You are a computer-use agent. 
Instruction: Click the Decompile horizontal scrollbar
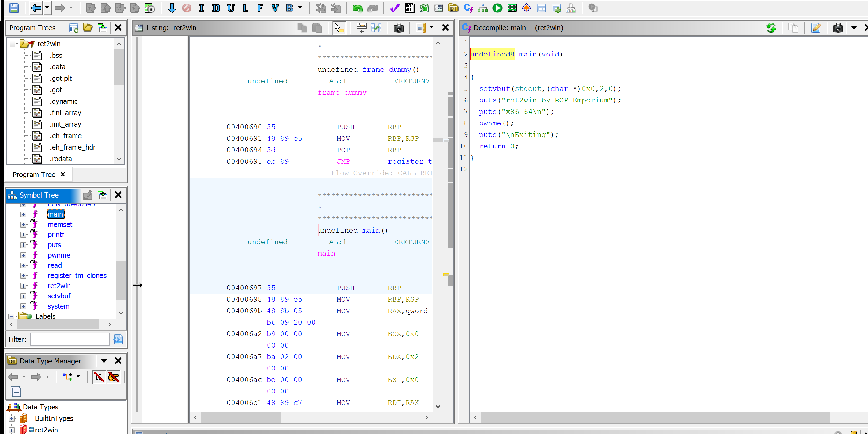(655, 417)
